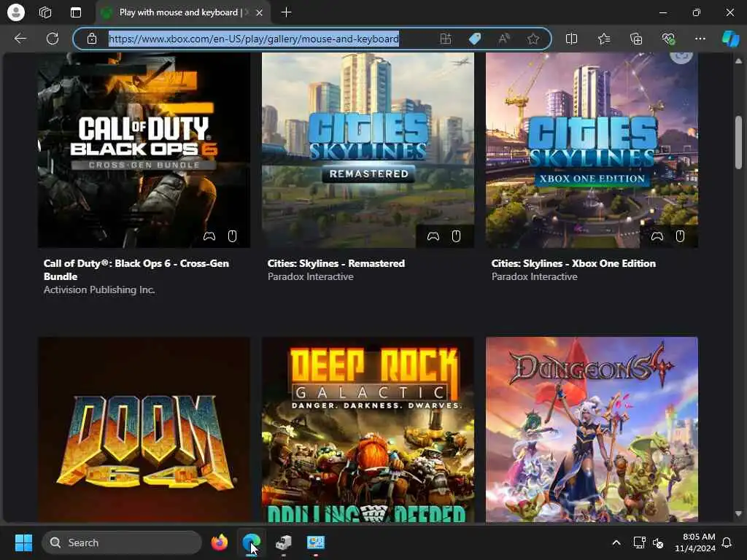Screen dimensions: 747x560
Task: Open the network status tray icon
Action: 639,542
